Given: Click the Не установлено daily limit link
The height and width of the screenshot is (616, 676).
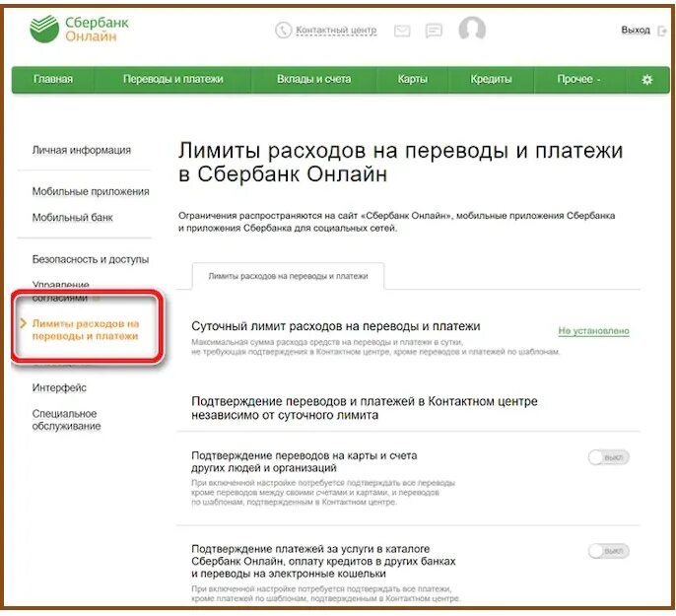Looking at the screenshot, I should coord(593,330).
